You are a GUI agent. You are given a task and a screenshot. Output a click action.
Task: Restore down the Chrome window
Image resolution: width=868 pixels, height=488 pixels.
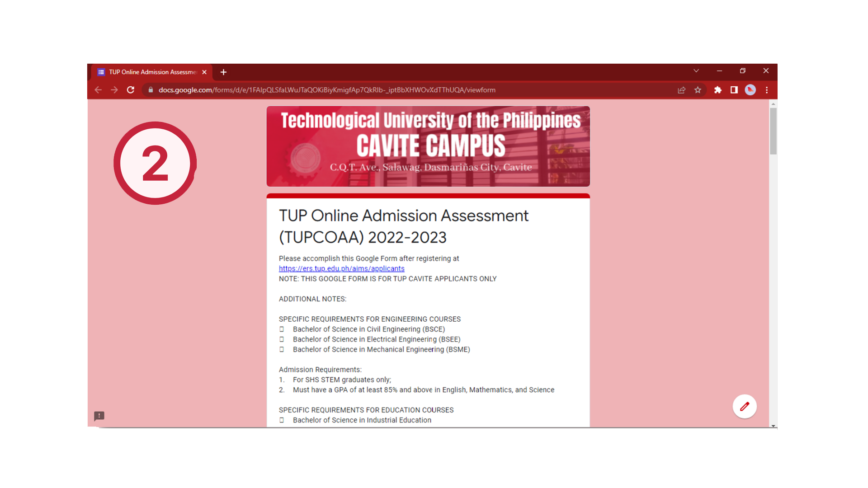click(742, 71)
